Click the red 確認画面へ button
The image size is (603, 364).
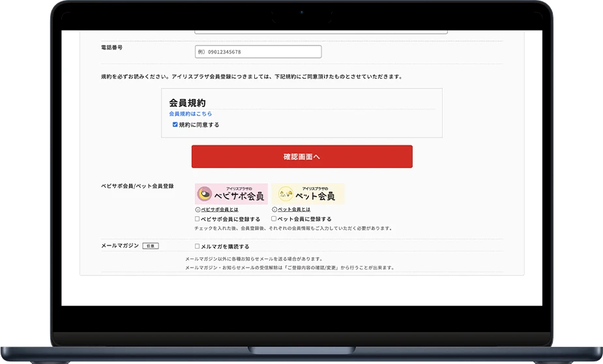[302, 157]
